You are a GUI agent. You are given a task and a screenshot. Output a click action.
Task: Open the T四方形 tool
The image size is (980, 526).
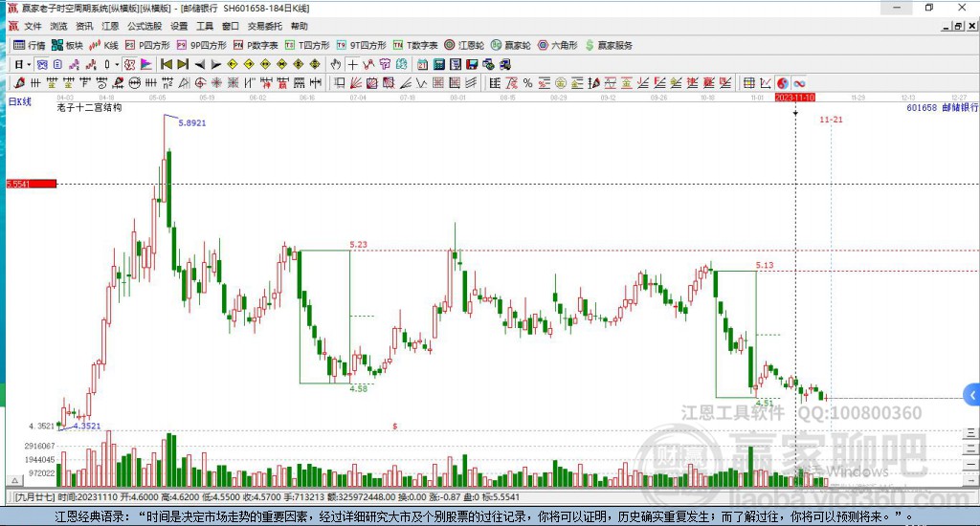pyautogui.click(x=307, y=45)
